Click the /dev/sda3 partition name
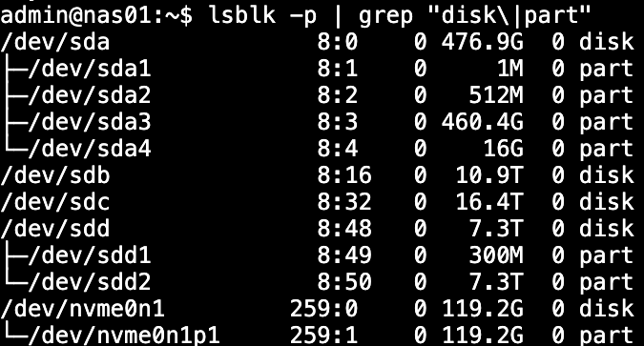This screenshot has height=346, width=644. pyautogui.click(x=90, y=122)
